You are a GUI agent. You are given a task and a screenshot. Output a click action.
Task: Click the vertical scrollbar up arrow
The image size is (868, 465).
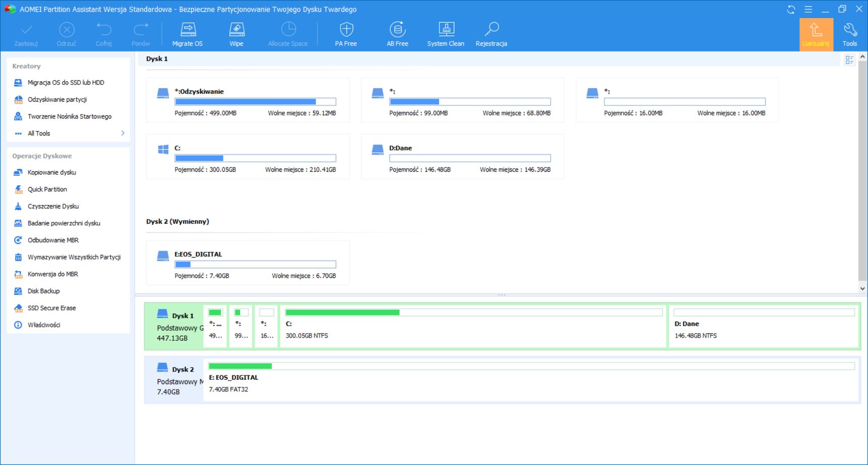pyautogui.click(x=862, y=57)
